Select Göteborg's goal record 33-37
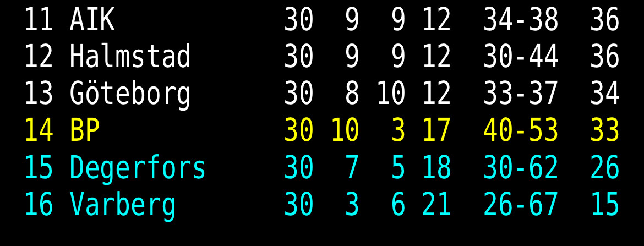The width and height of the screenshot is (644, 246). tap(521, 94)
